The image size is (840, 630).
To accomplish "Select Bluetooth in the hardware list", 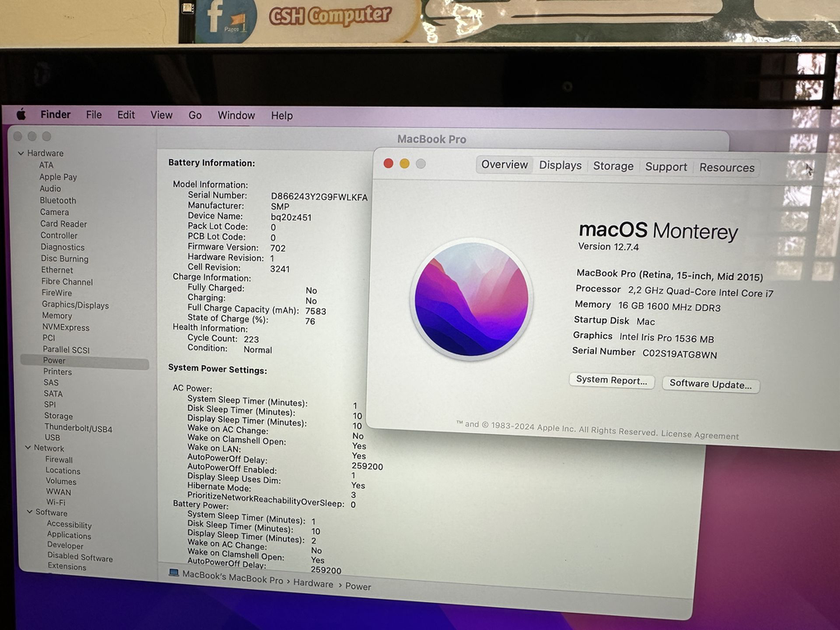I will (57, 200).
